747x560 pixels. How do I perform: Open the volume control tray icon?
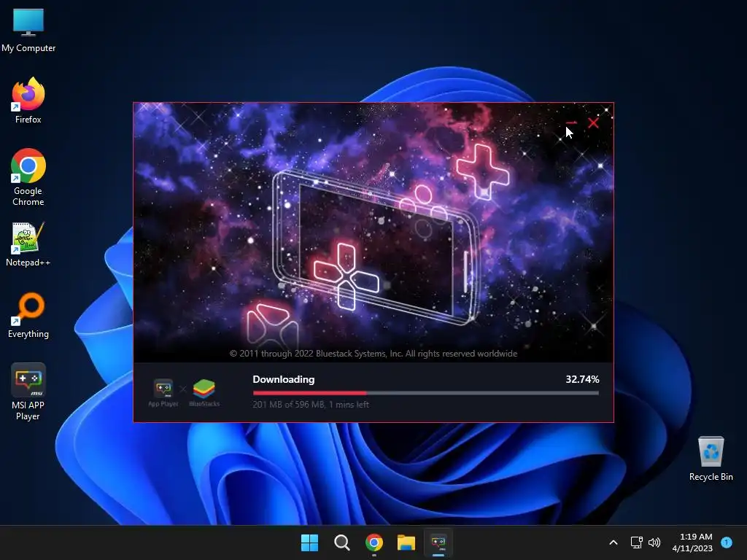click(x=654, y=542)
